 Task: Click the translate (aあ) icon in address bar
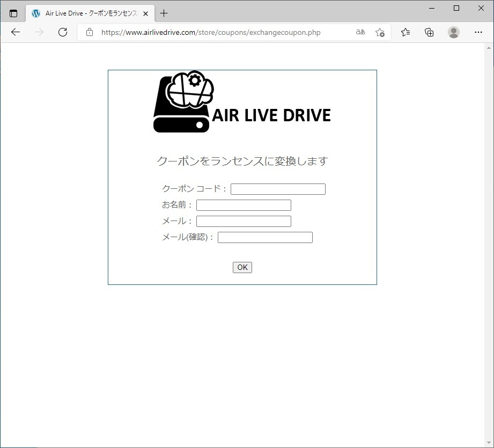point(360,32)
